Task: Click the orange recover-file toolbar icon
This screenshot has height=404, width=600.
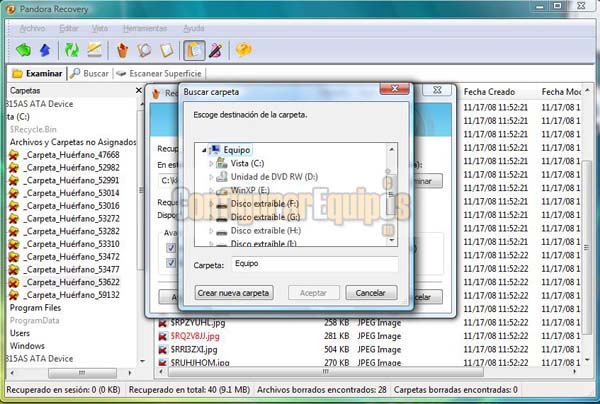Action: pos(122,50)
